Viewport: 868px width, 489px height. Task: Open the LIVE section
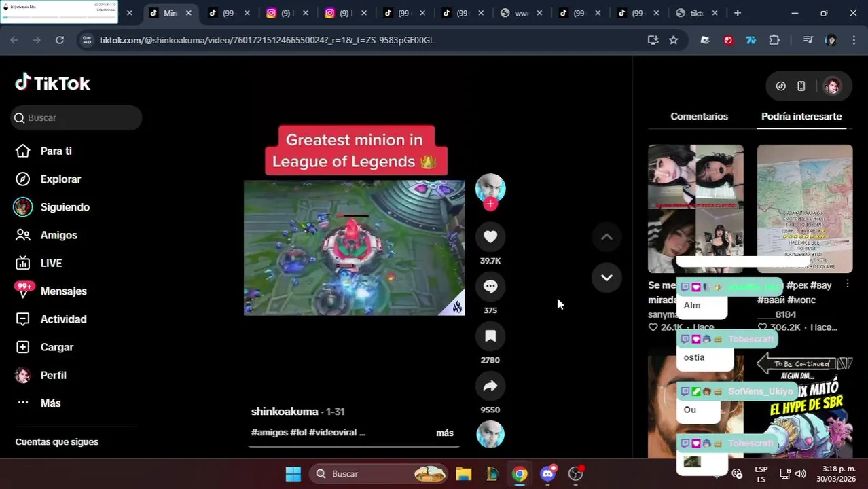(51, 263)
